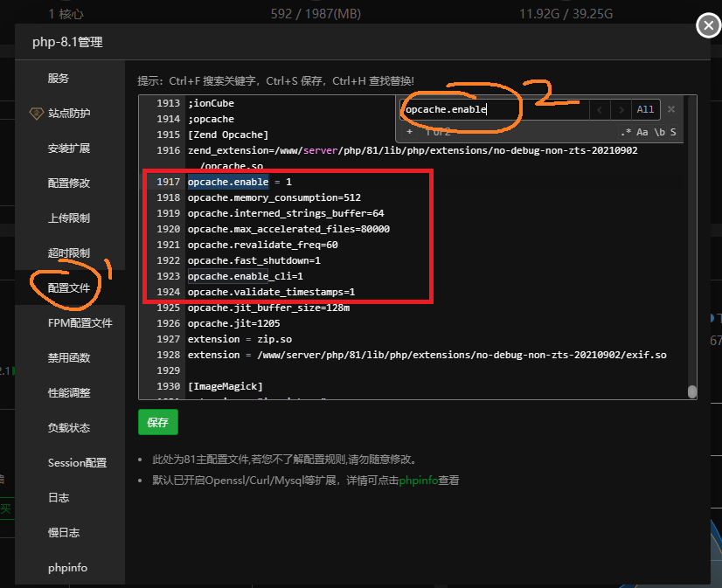This screenshot has height=588, width=722.
Task: Click the All matches search button
Action: pos(646,109)
